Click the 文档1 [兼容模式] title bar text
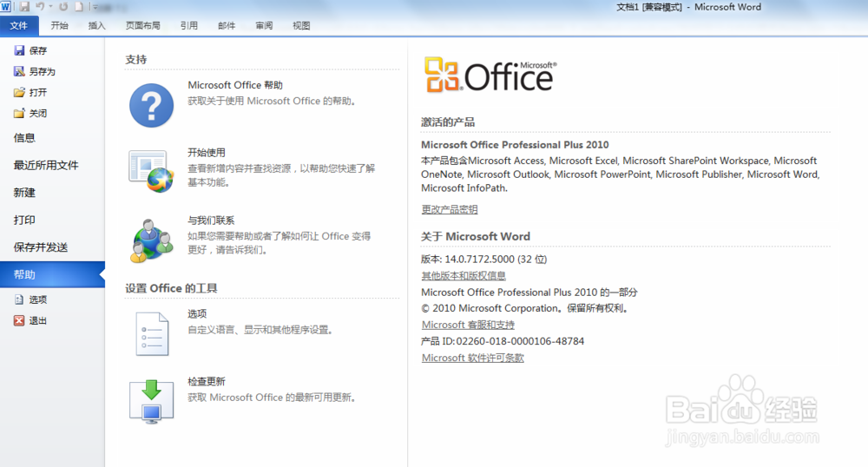 pos(649,7)
